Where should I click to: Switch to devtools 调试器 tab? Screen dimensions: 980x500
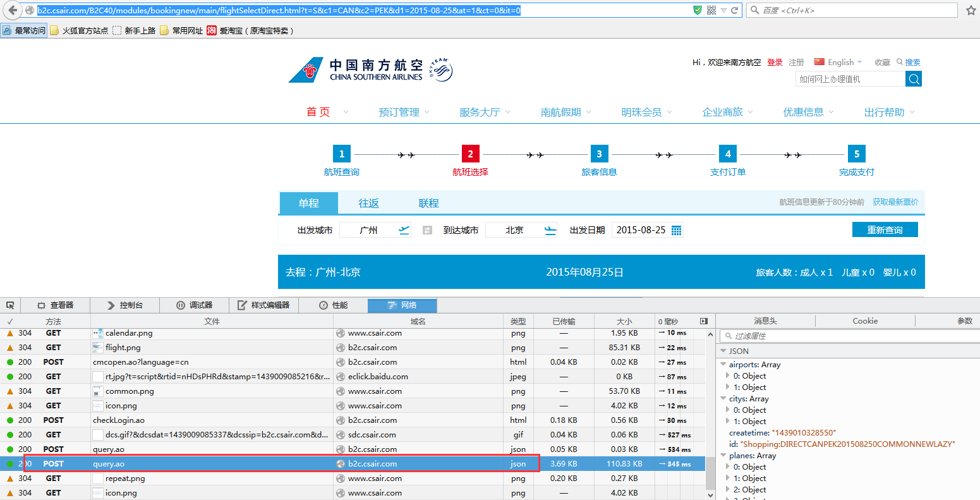click(195, 305)
